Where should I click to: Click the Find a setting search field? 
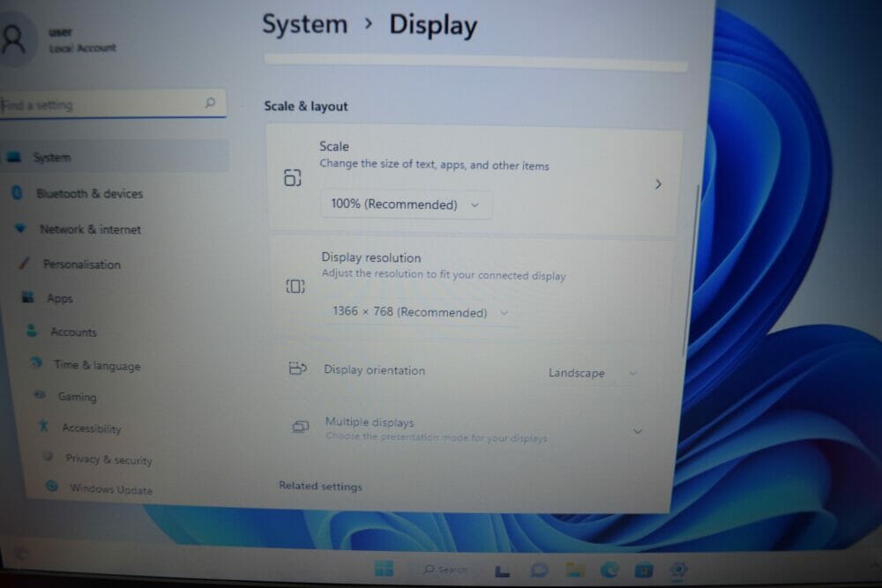pyautogui.click(x=113, y=103)
